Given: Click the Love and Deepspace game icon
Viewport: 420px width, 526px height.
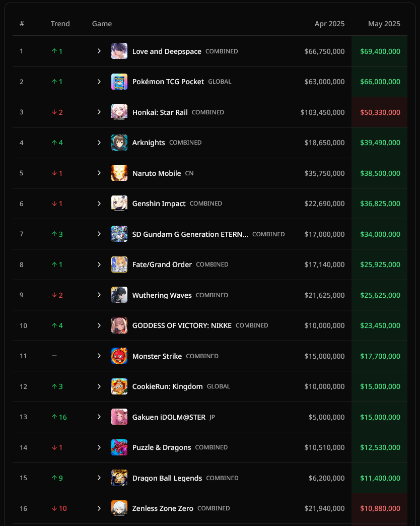Looking at the screenshot, I should (119, 51).
